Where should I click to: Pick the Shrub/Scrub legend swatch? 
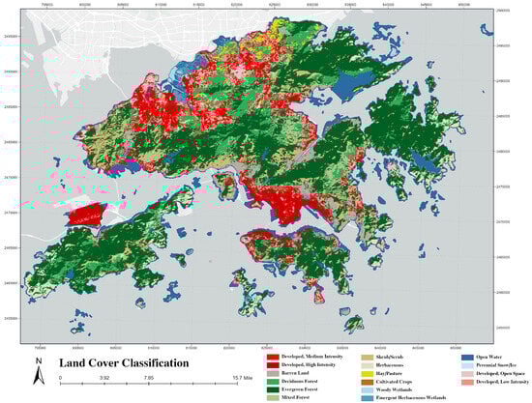click(x=368, y=358)
